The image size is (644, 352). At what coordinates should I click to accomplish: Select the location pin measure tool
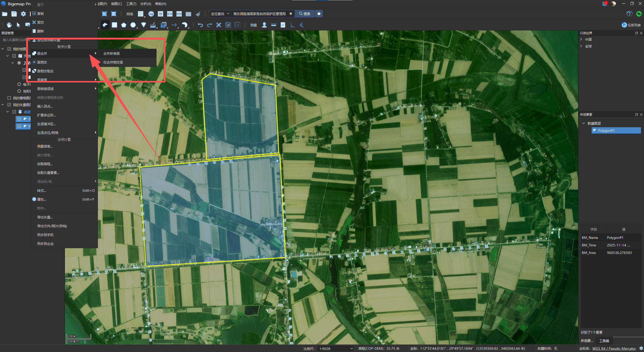pyautogui.click(x=264, y=25)
